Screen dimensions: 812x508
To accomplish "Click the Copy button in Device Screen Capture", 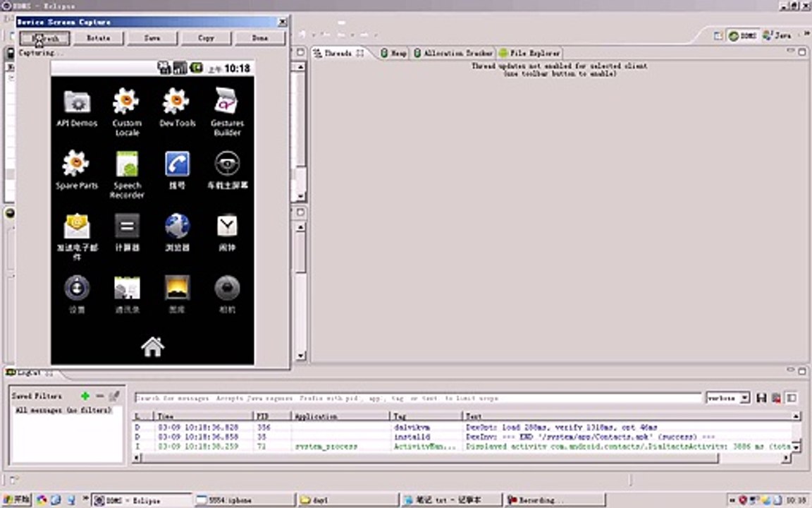I will coord(206,38).
